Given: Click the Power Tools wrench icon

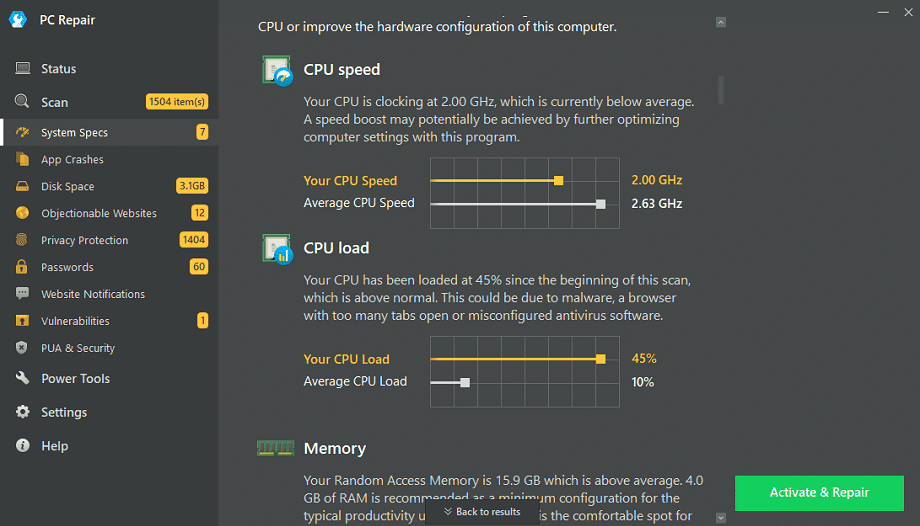Looking at the screenshot, I should [22, 379].
